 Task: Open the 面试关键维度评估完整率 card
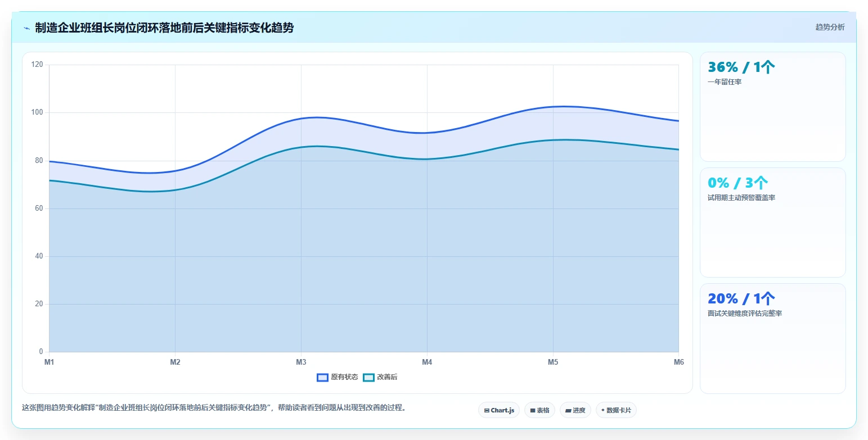coord(772,338)
